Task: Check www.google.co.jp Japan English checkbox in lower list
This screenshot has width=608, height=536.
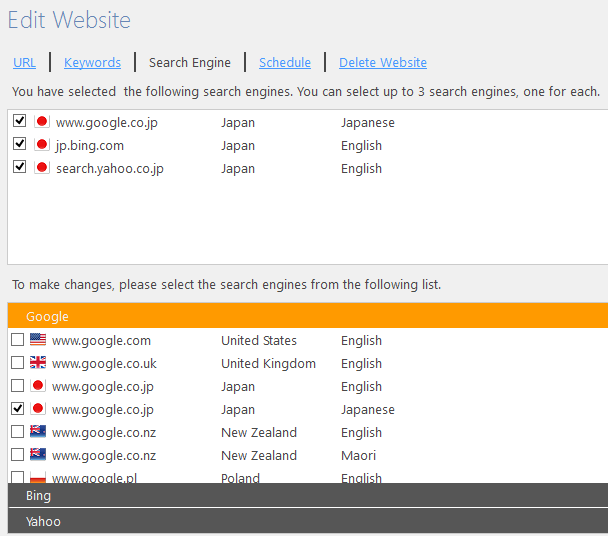Action: pyautogui.click(x=17, y=386)
